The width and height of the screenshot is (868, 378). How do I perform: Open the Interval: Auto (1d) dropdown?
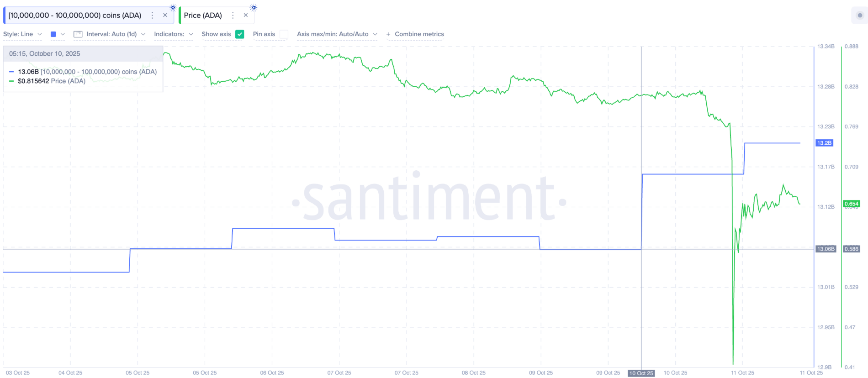pos(116,34)
